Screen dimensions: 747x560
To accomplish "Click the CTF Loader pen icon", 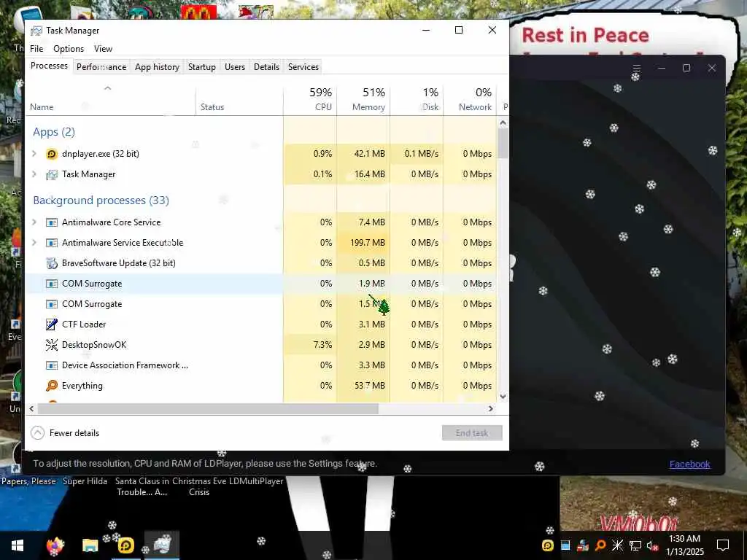I will tap(52, 324).
